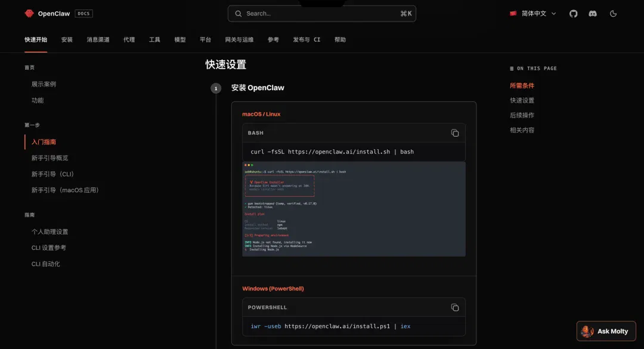The image size is (644, 349).
Task: Select the 模型 tab
Action: click(x=180, y=39)
